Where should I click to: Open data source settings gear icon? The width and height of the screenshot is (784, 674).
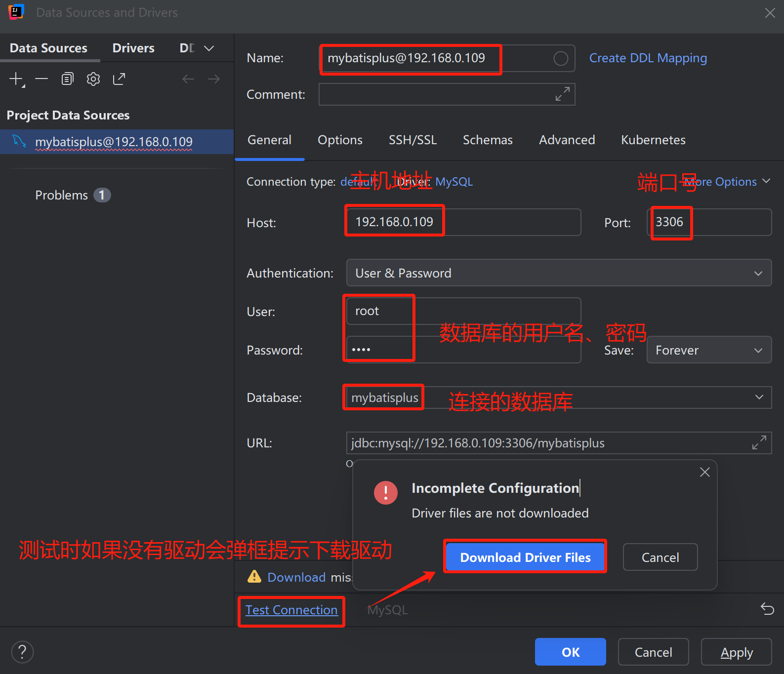[x=93, y=79]
